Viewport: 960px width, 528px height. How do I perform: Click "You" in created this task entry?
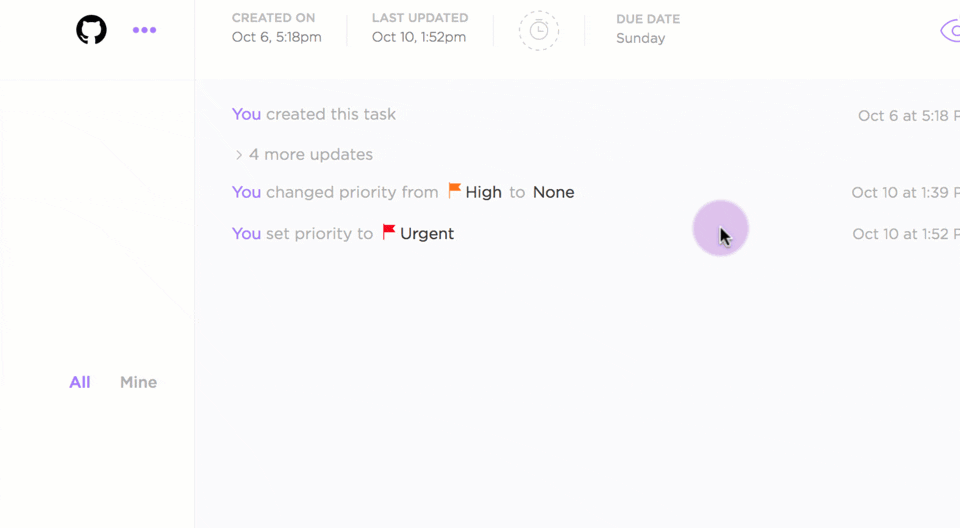click(246, 114)
